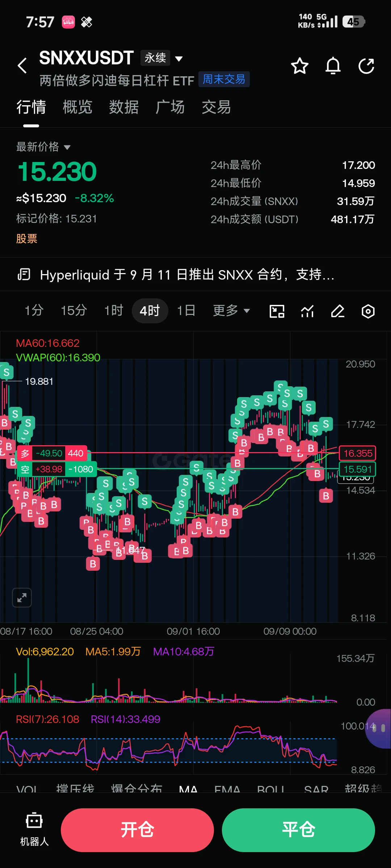Tap the 24h最低价 value 14.959
The height and width of the screenshot is (868, 391).
[x=358, y=183]
